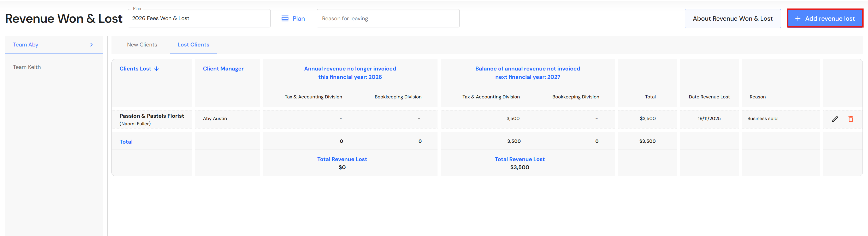This screenshot has width=868, height=236.
Task: Delete the Passion & Pastels Florist row
Action: tap(851, 119)
